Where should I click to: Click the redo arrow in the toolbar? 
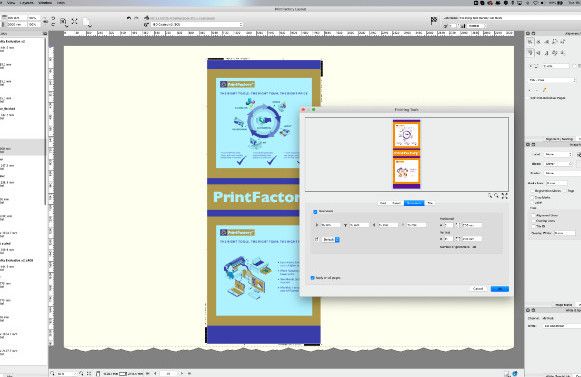[x=136, y=18]
